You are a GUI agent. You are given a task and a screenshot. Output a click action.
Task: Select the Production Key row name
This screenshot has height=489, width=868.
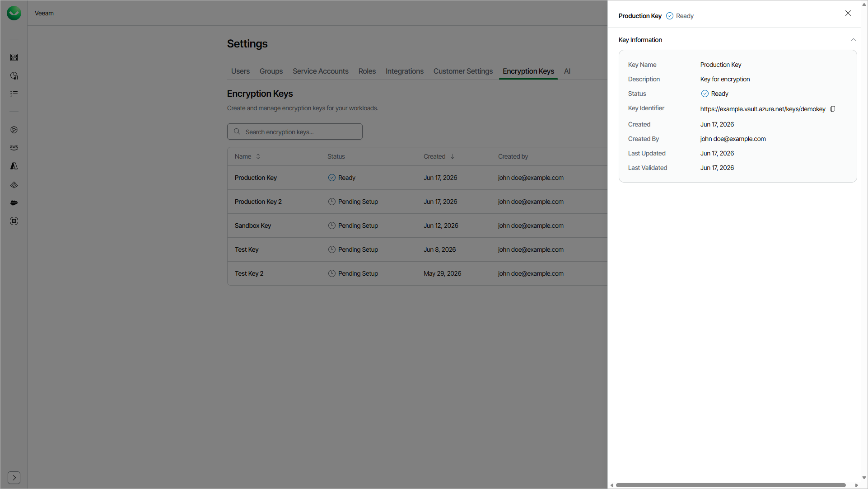(x=256, y=178)
